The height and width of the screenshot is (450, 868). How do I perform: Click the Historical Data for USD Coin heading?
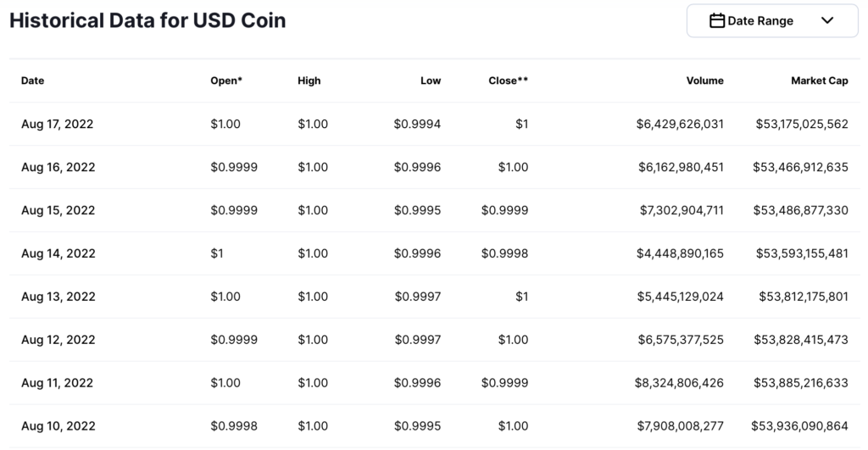coord(147,22)
